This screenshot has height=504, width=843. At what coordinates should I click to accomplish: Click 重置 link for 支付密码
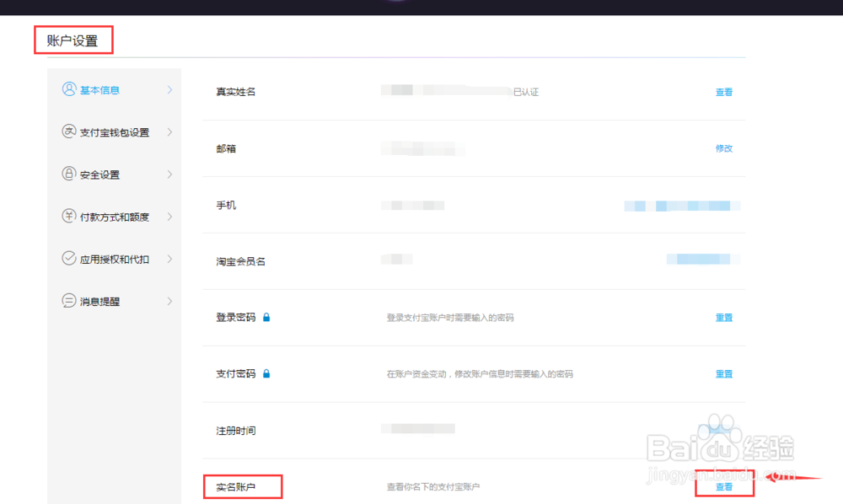723,374
